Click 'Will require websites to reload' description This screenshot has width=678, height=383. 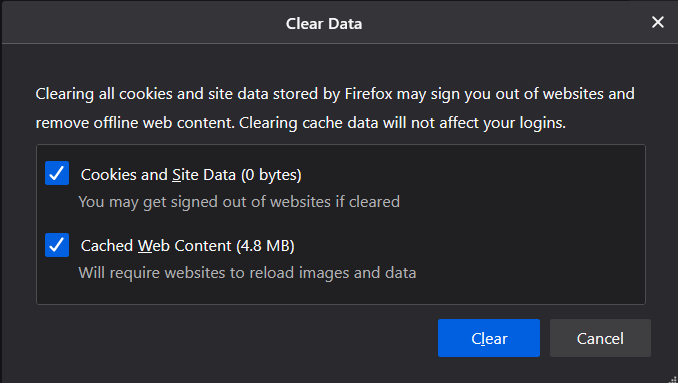pyautogui.click(x=247, y=273)
